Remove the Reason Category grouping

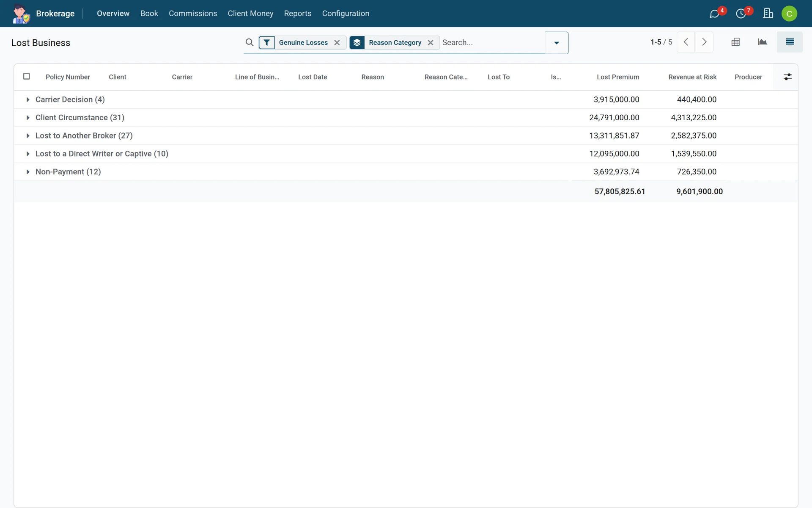click(431, 42)
